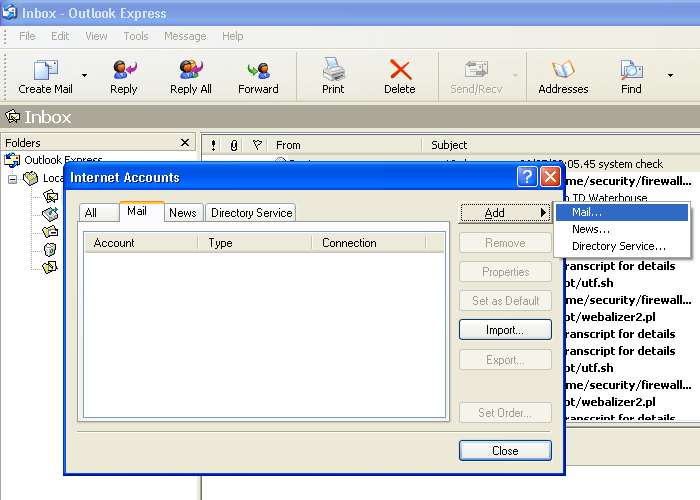Open the Create Mail dropdown arrow
This screenshot has width=700, height=500.
84,75
